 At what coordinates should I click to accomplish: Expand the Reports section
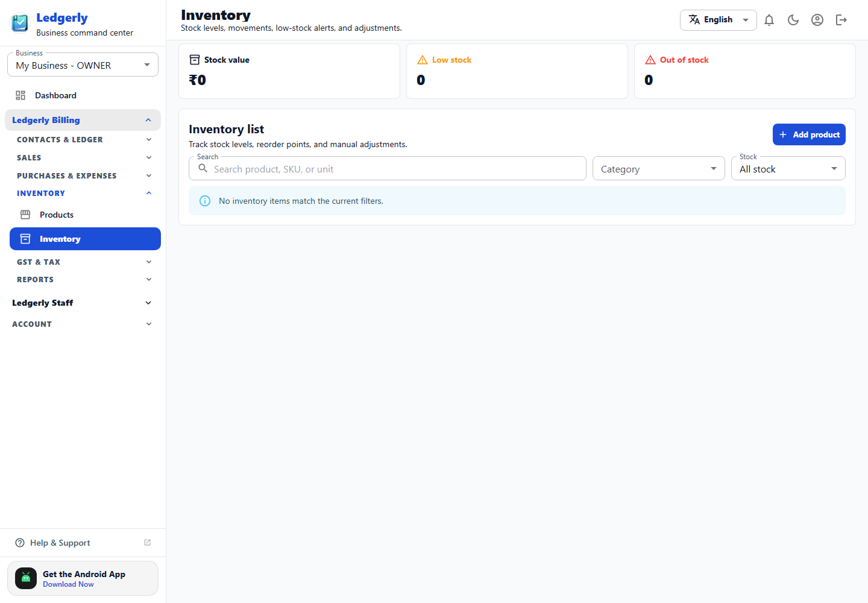pyautogui.click(x=84, y=279)
